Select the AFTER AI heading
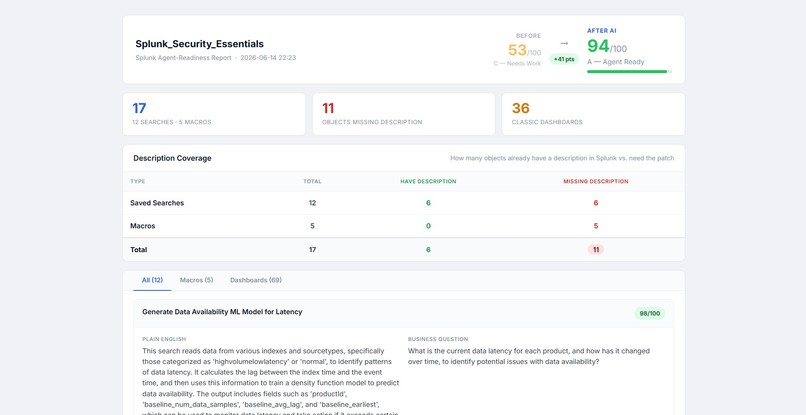 [601, 31]
